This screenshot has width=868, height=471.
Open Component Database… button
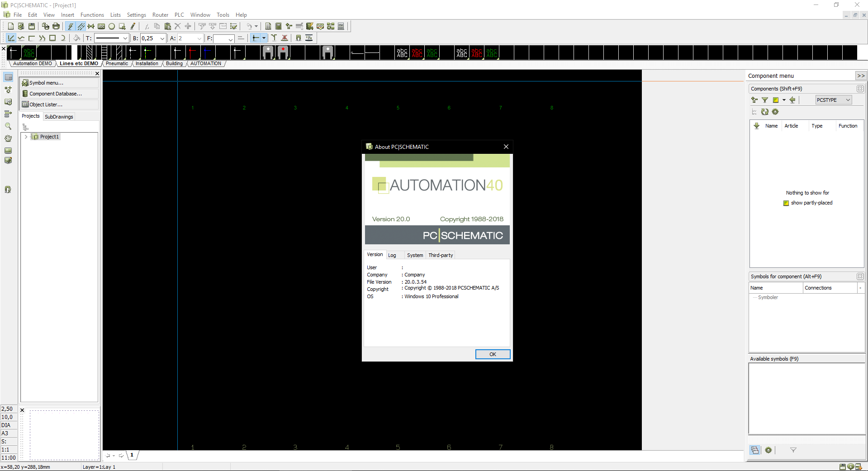point(59,94)
